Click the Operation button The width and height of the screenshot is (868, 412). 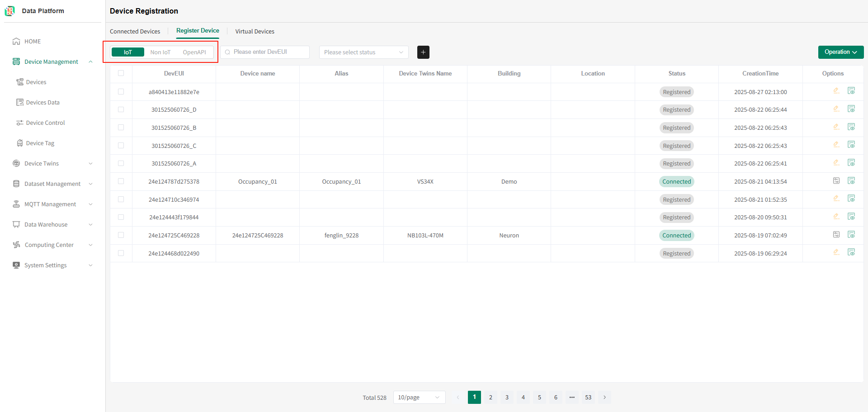tap(841, 52)
